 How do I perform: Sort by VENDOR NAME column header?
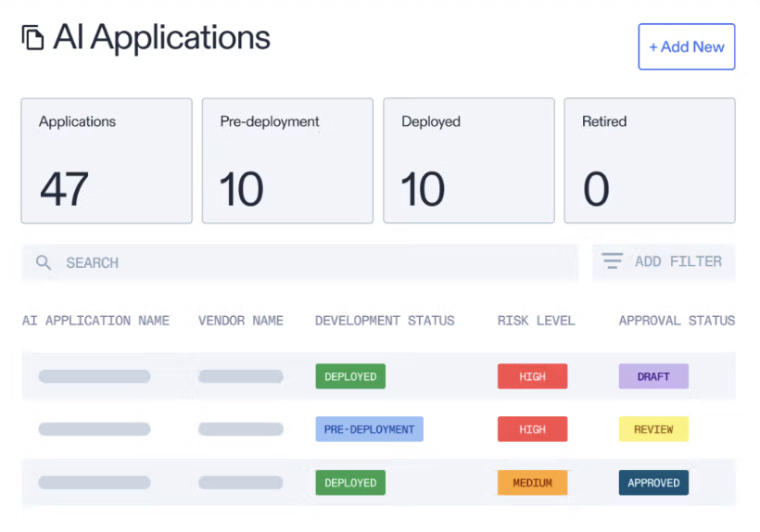pyautogui.click(x=241, y=321)
